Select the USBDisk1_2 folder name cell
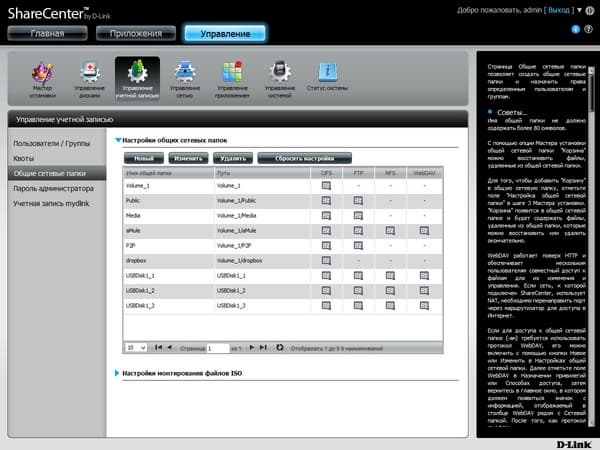 [168, 290]
